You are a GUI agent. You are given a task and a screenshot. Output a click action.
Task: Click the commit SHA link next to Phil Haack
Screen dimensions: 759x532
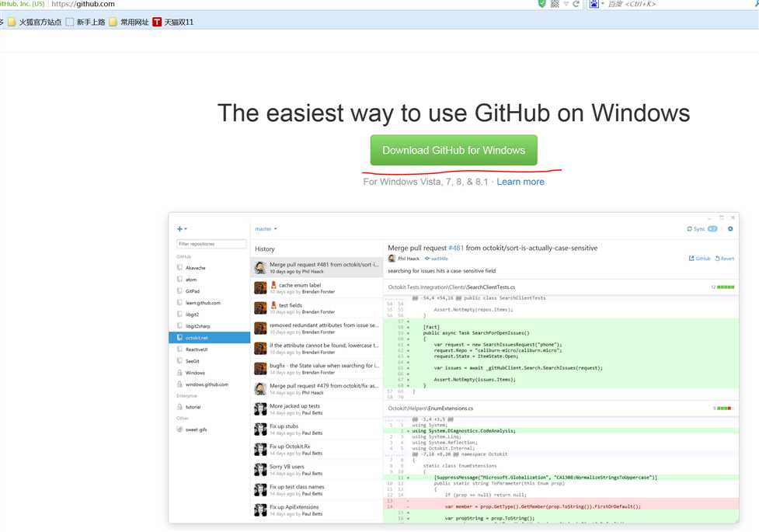436,259
